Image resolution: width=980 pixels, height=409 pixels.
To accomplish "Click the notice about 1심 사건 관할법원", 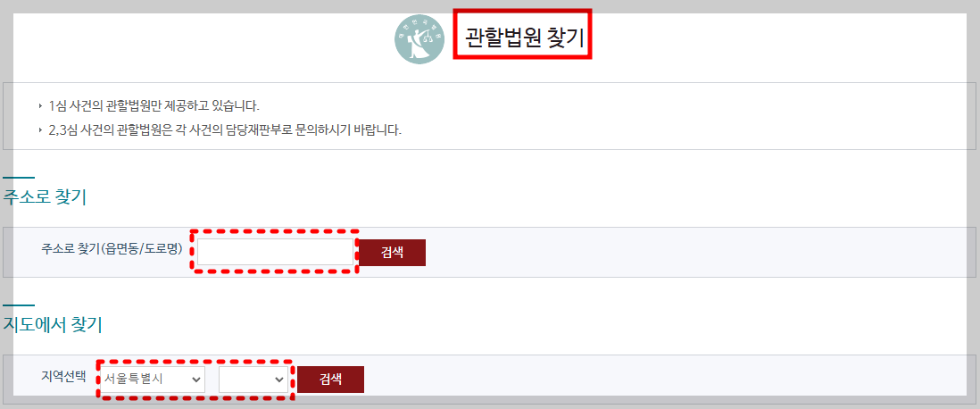I will click(154, 105).
